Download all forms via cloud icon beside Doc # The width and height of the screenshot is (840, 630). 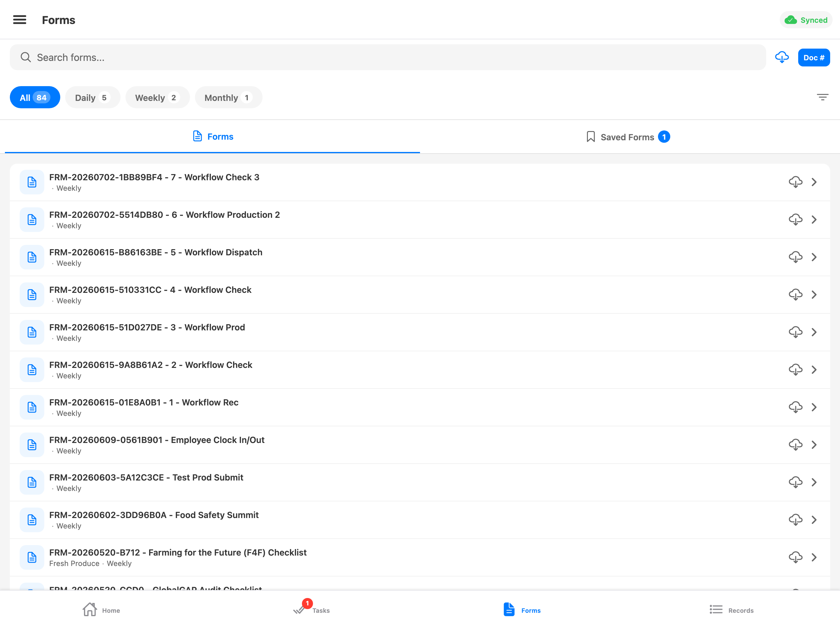pyautogui.click(x=782, y=58)
